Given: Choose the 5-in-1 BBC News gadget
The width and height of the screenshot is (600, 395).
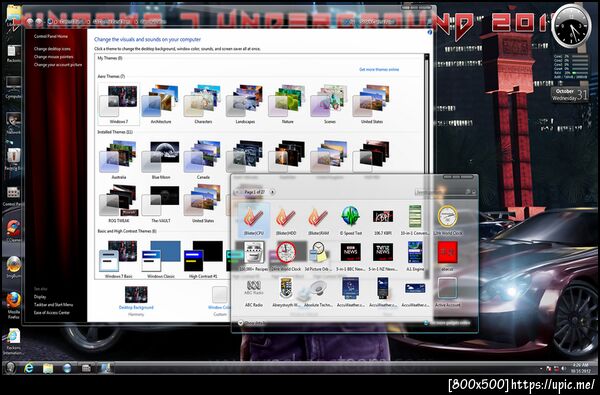Looking at the screenshot, I should (x=351, y=256).
